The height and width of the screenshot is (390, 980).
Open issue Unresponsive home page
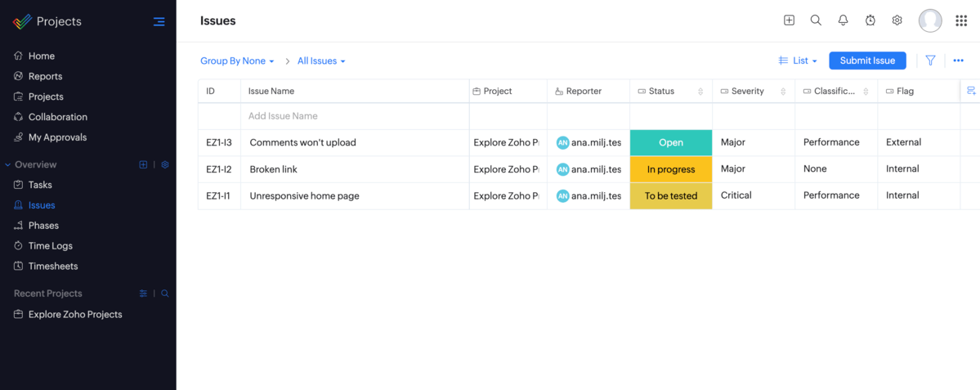[x=304, y=195]
